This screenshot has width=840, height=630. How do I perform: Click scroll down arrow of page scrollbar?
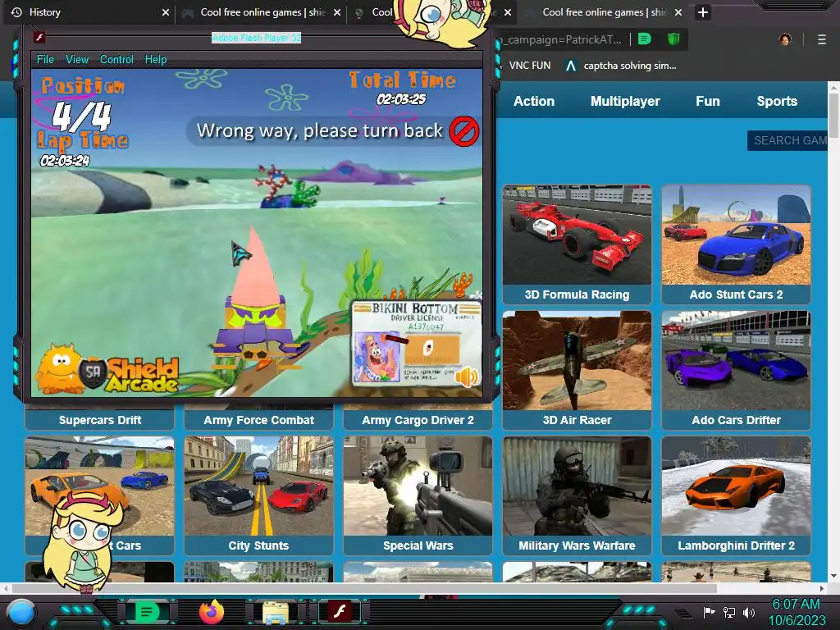(833, 577)
